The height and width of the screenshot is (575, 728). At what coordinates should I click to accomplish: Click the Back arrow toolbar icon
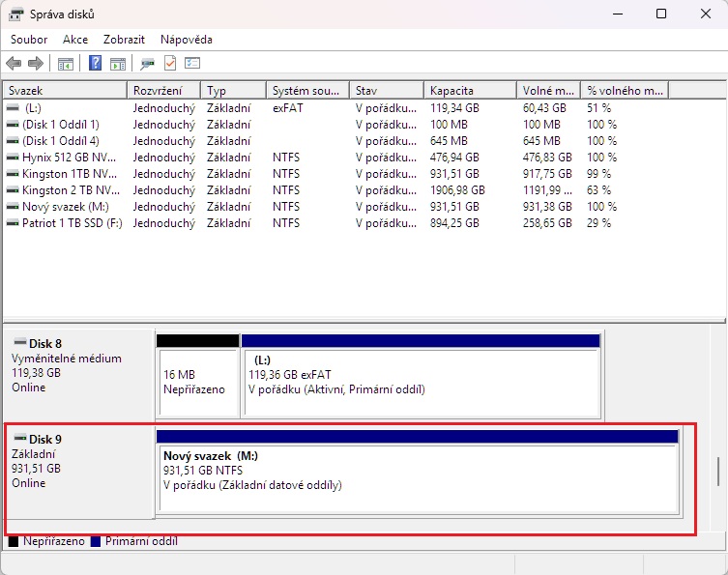tap(14, 63)
